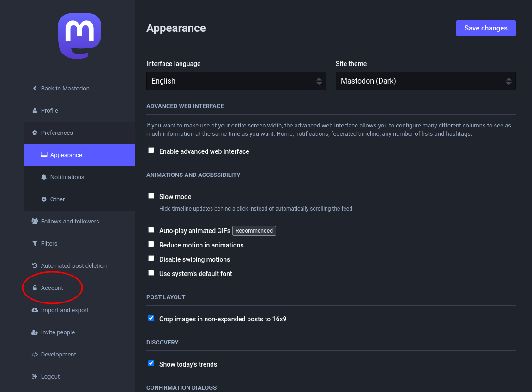Click Save changes button

pos(486,28)
